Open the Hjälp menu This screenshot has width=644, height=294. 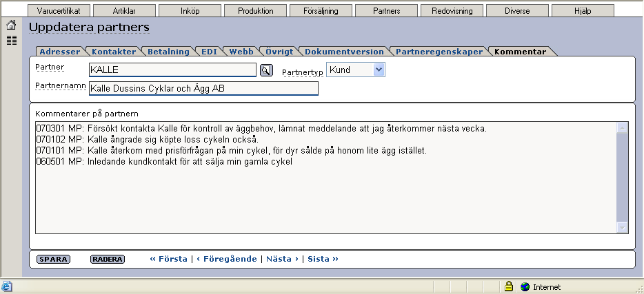tap(583, 11)
